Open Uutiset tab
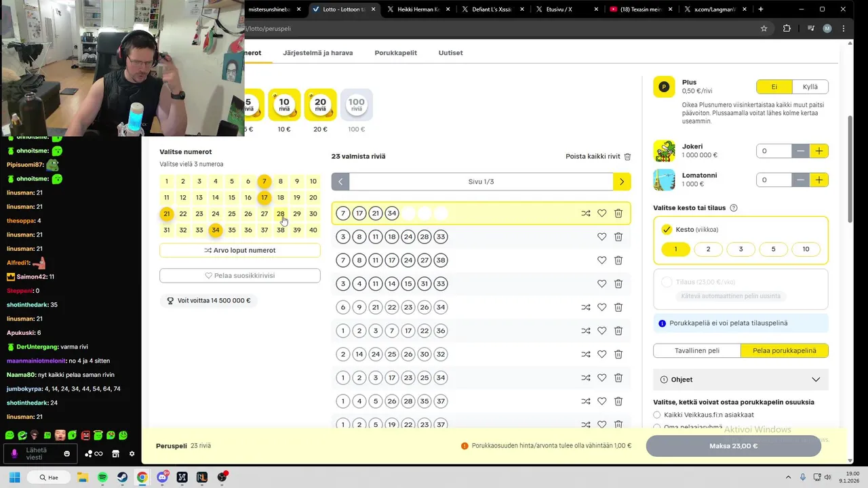 click(450, 53)
